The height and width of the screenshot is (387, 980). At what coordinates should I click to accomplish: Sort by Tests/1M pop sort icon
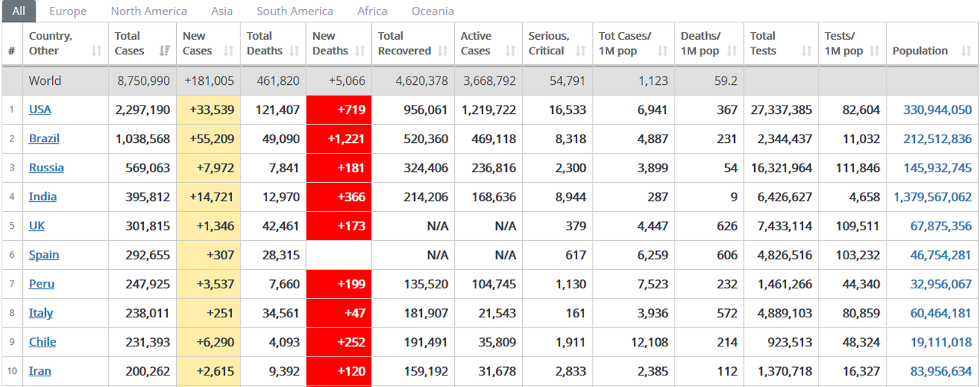[874, 51]
